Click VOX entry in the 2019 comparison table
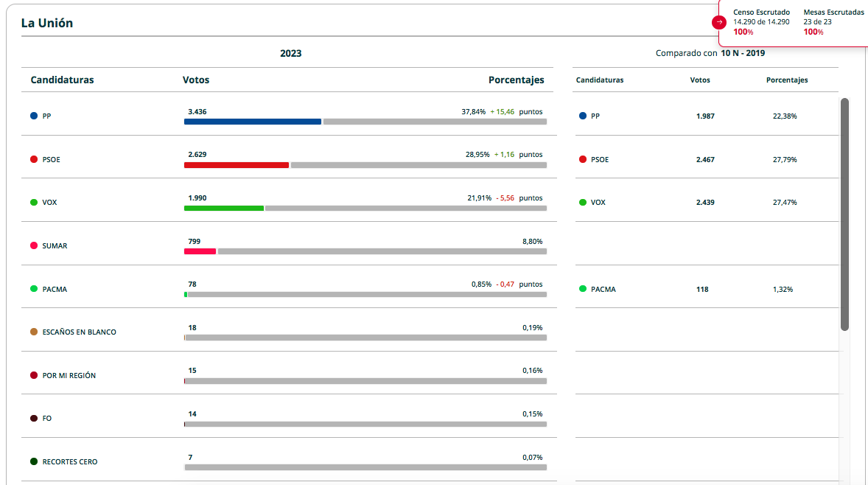868x485 pixels. (598, 202)
